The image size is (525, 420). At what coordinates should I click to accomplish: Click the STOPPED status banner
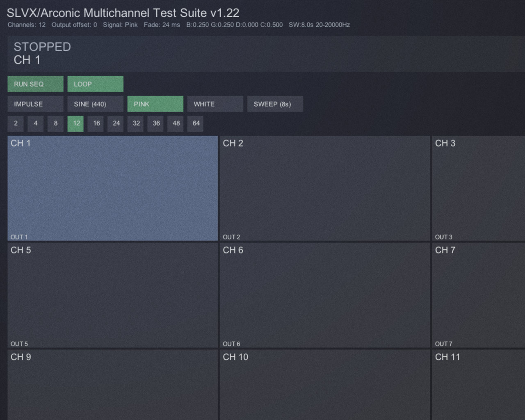point(262,52)
